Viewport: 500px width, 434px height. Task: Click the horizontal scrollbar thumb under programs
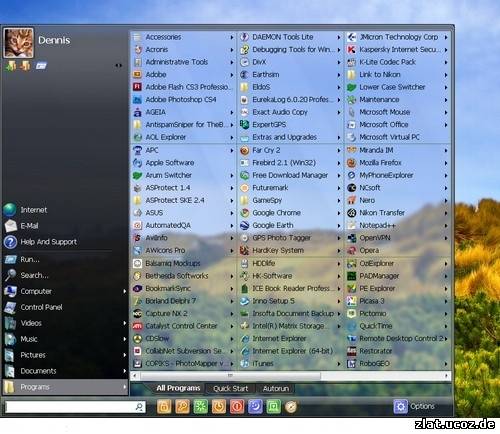pos(230,376)
